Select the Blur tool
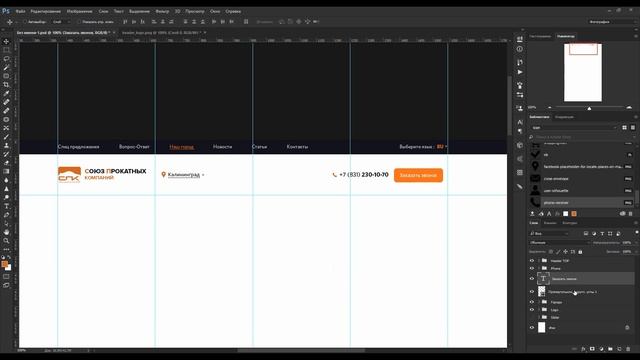640x360 pixels. [x=6, y=180]
